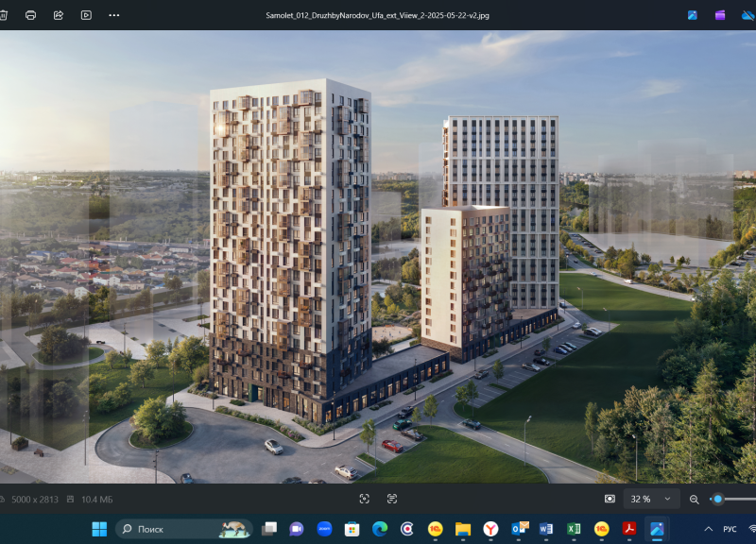Image resolution: width=756 pixels, height=544 pixels.
Task: Switch input language via РУС indicator
Action: pyautogui.click(x=730, y=529)
